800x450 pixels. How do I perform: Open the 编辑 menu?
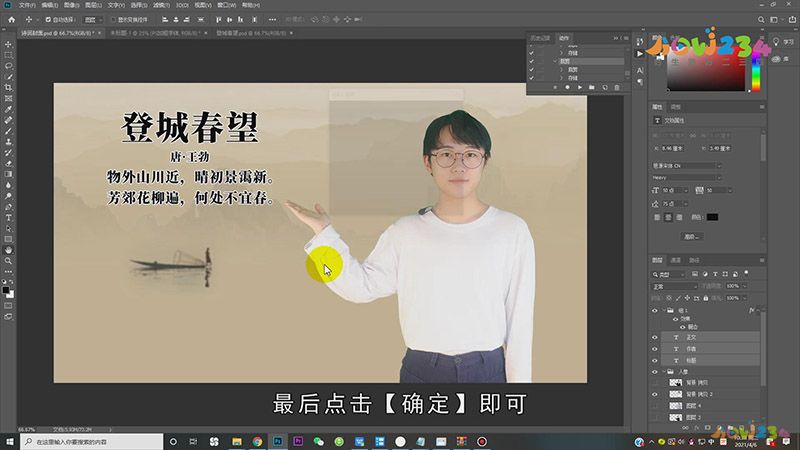[x=49, y=5]
